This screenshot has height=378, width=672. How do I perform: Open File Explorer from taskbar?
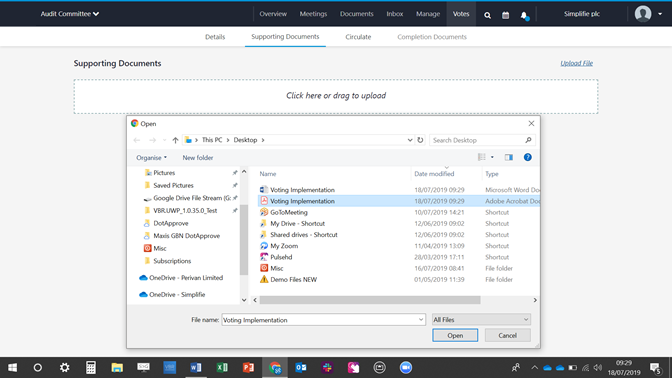click(x=117, y=368)
